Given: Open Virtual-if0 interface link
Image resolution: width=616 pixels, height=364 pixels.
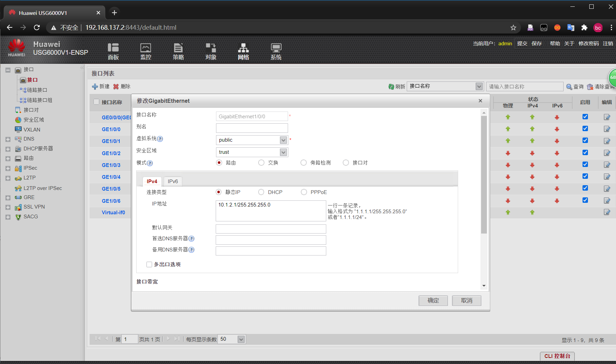Looking at the screenshot, I should (113, 212).
